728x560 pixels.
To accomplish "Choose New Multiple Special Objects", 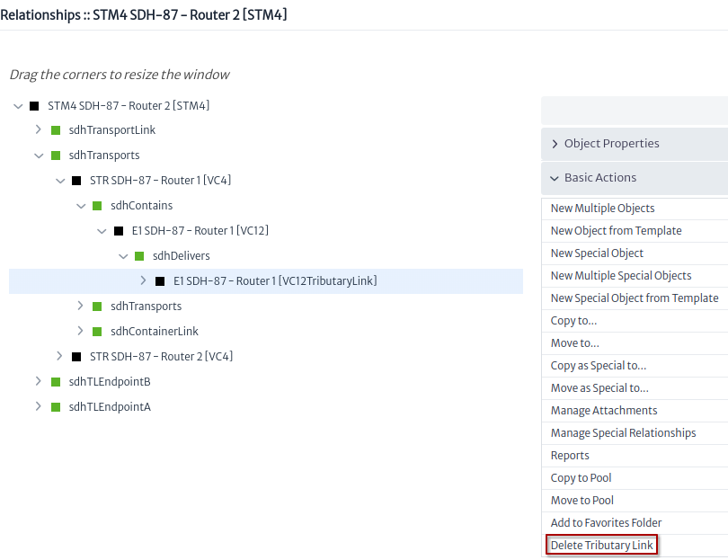I will click(x=635, y=276).
